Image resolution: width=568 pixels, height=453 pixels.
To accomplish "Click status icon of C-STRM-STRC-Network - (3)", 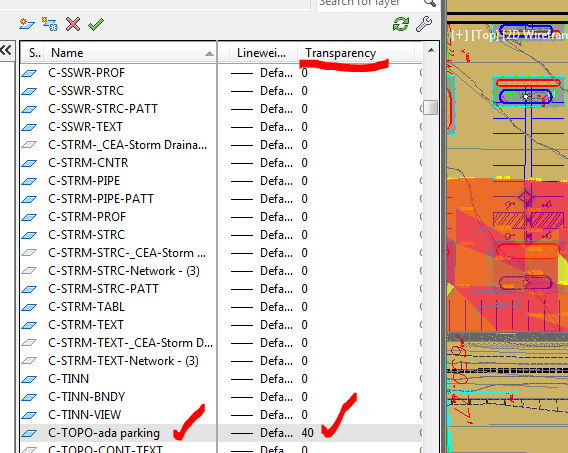I will click(x=29, y=271).
